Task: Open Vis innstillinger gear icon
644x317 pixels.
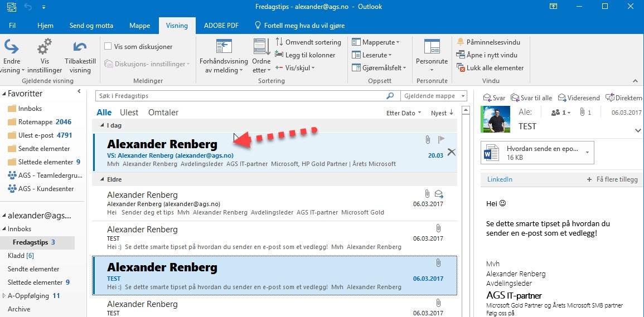Action: pyautogui.click(x=45, y=46)
